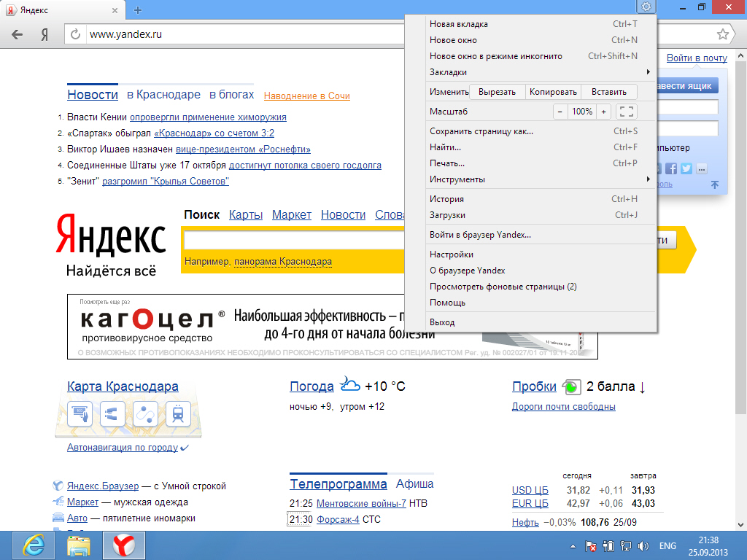Image resolution: width=747 pixels, height=560 pixels.
Task: Launch Internet Explorer from the taskbar
Action: 34,545
